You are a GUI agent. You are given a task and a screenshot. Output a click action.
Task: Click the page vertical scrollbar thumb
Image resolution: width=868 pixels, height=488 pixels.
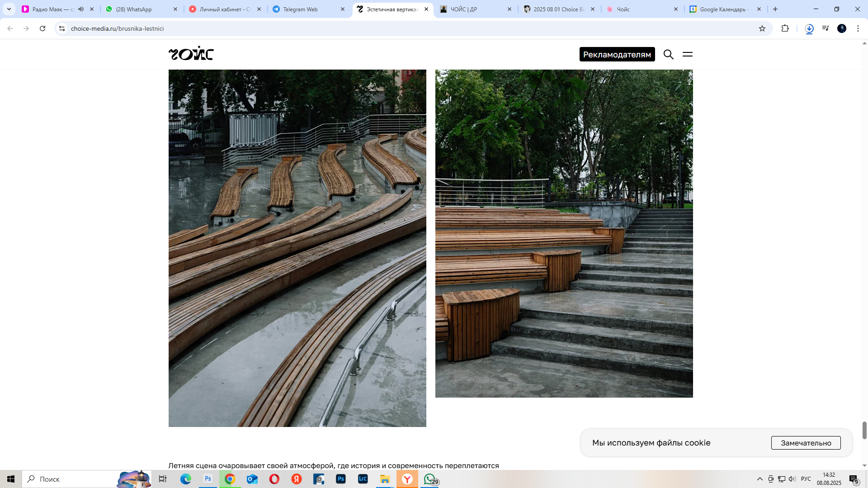click(x=864, y=430)
